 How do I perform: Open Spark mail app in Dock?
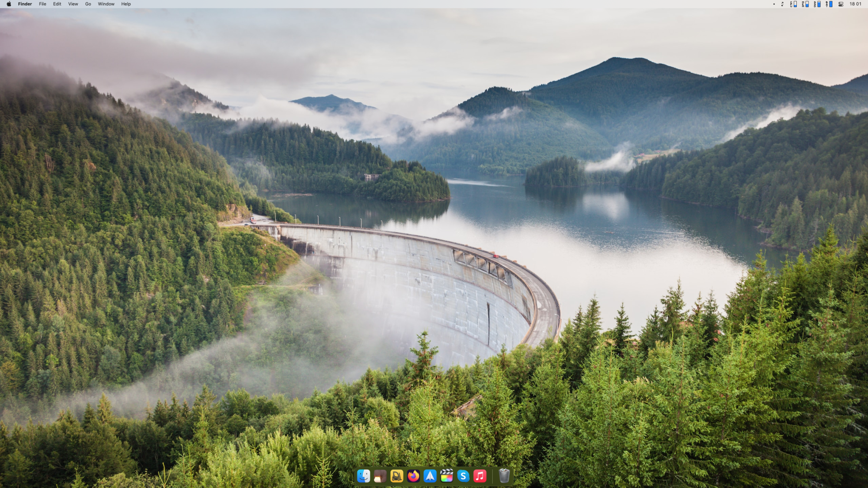pos(430,476)
